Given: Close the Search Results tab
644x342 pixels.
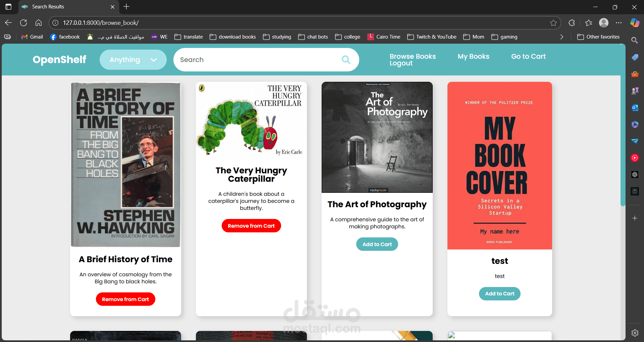Looking at the screenshot, I should (112, 7).
